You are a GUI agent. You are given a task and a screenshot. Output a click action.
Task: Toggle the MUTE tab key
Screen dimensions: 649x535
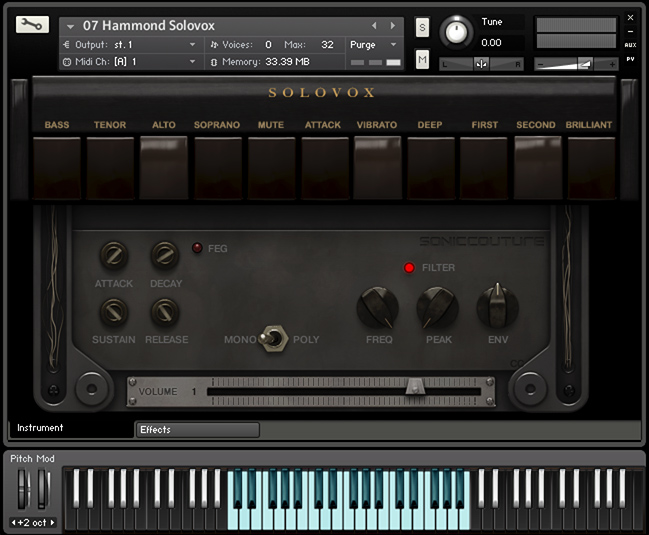coord(272,168)
